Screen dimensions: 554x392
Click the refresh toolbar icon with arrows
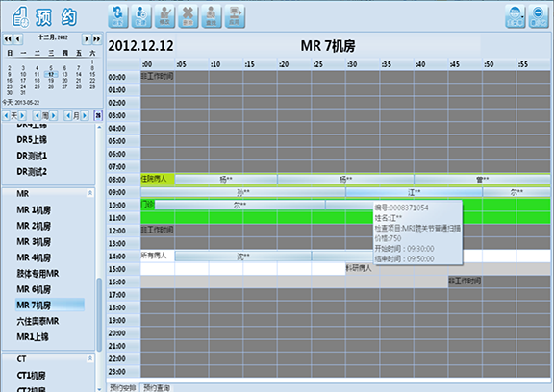click(x=118, y=16)
